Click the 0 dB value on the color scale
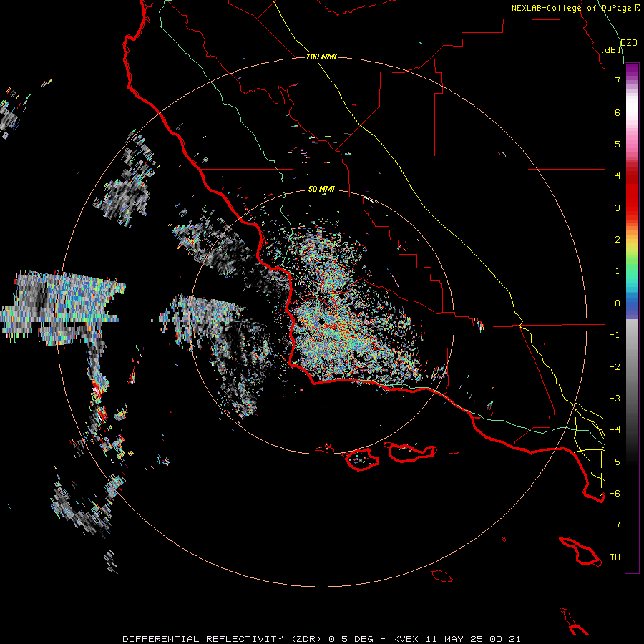 click(x=618, y=303)
